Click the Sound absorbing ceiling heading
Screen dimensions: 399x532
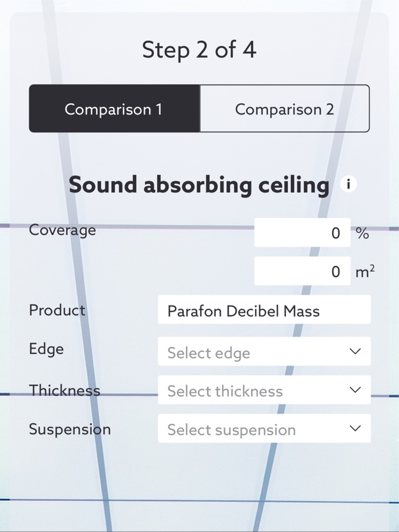click(198, 185)
